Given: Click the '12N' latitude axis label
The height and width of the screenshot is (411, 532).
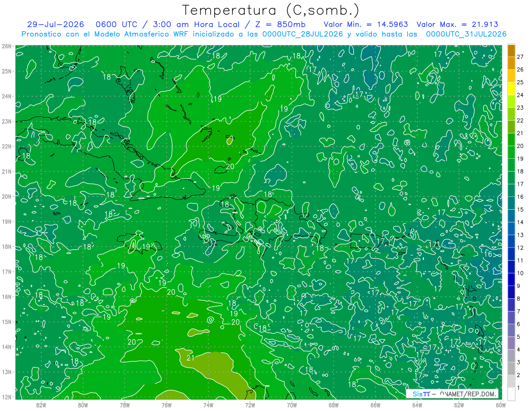Looking at the screenshot, I should [x=6, y=397].
